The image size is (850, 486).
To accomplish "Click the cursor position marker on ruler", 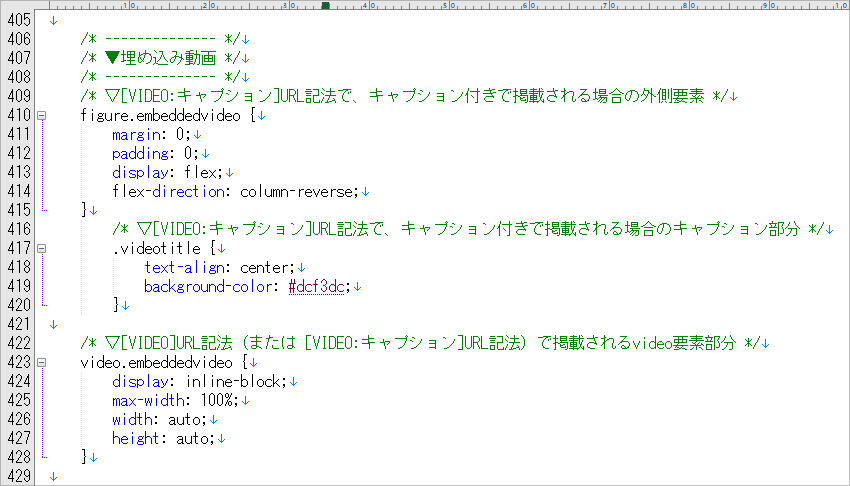I will tap(325, 5).
